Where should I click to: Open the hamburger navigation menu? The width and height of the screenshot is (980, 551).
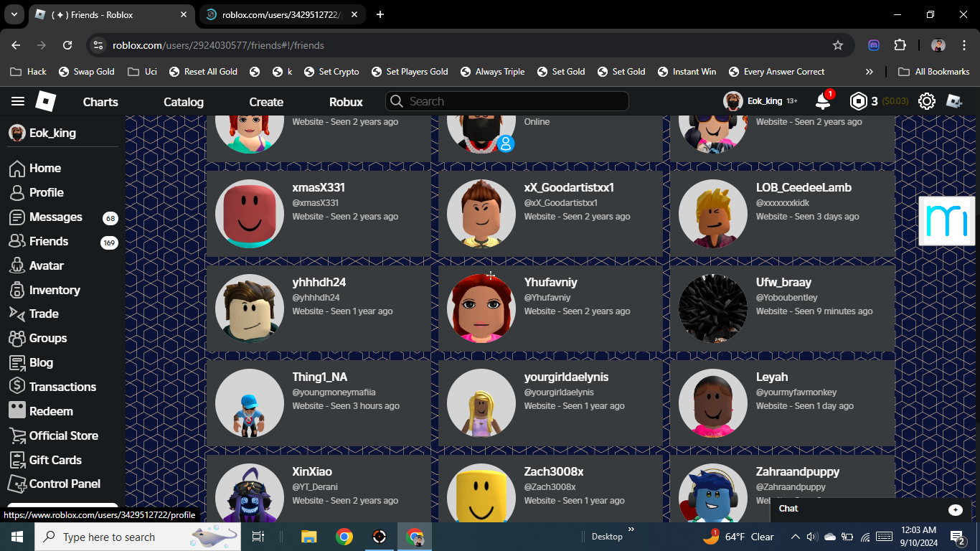18,101
